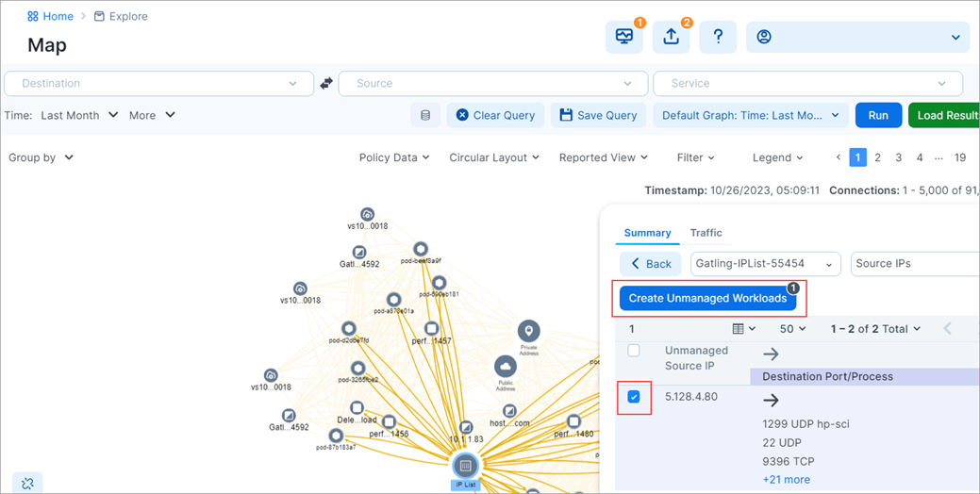
Task: Expand the Circular Layout dropdown
Action: (493, 157)
